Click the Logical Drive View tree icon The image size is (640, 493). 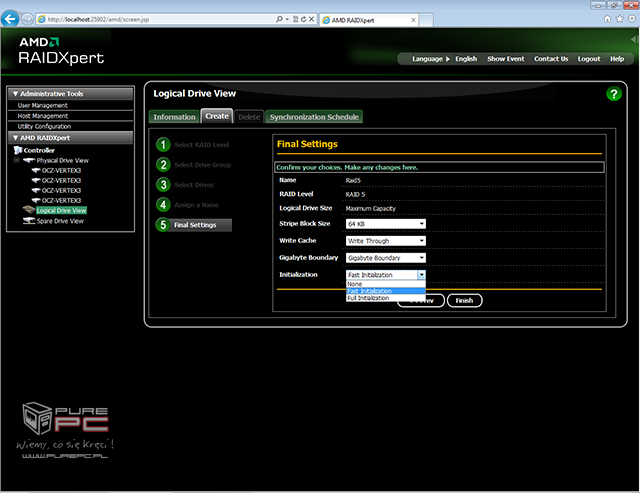point(28,211)
